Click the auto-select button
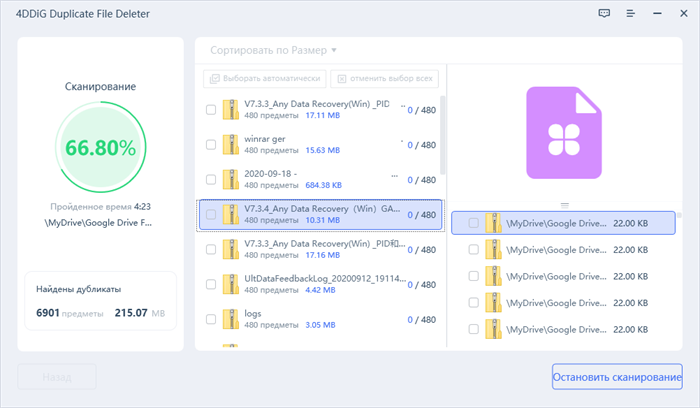The height and width of the screenshot is (408, 700). point(265,79)
